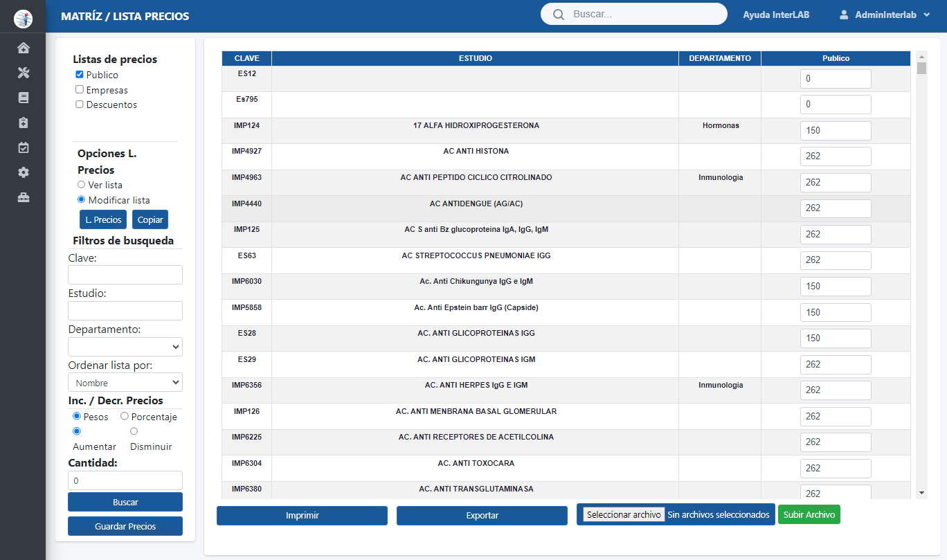
Task: Open the Ordenar lista por dropdown
Action: click(125, 382)
